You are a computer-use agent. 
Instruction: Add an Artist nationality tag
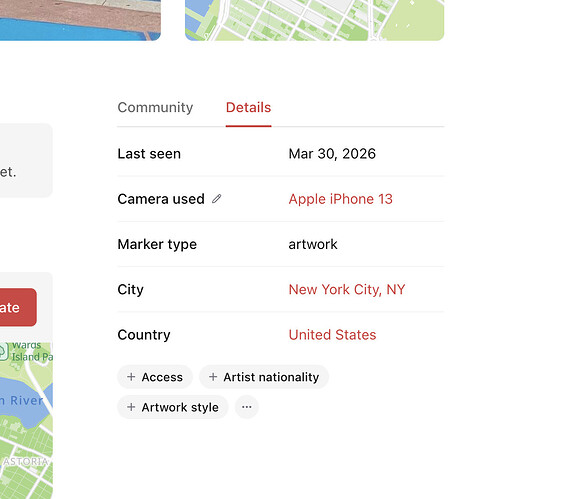(264, 377)
